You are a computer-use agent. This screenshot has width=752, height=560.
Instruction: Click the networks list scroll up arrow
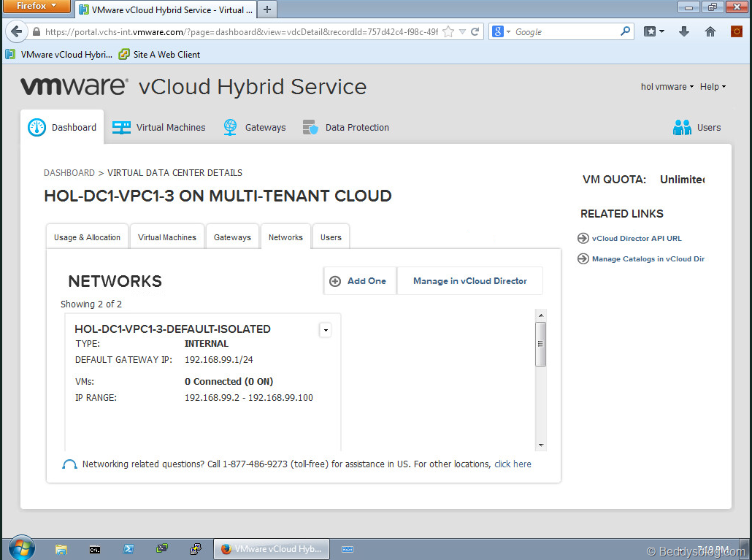tap(540, 315)
